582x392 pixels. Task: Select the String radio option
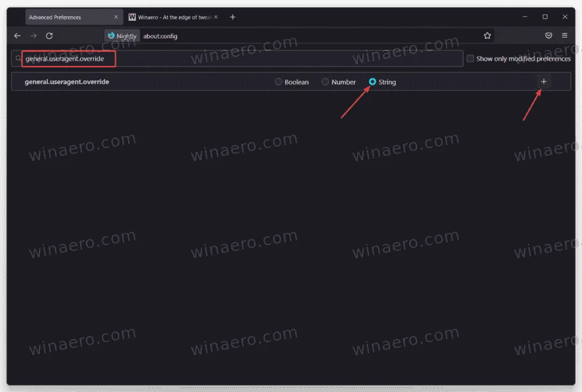pos(372,82)
